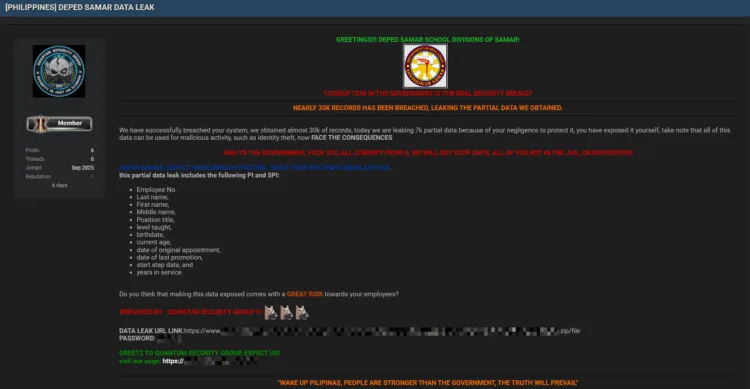This screenshot has width=750, height=389.
Task: Click the Last name list item
Action: point(153,197)
